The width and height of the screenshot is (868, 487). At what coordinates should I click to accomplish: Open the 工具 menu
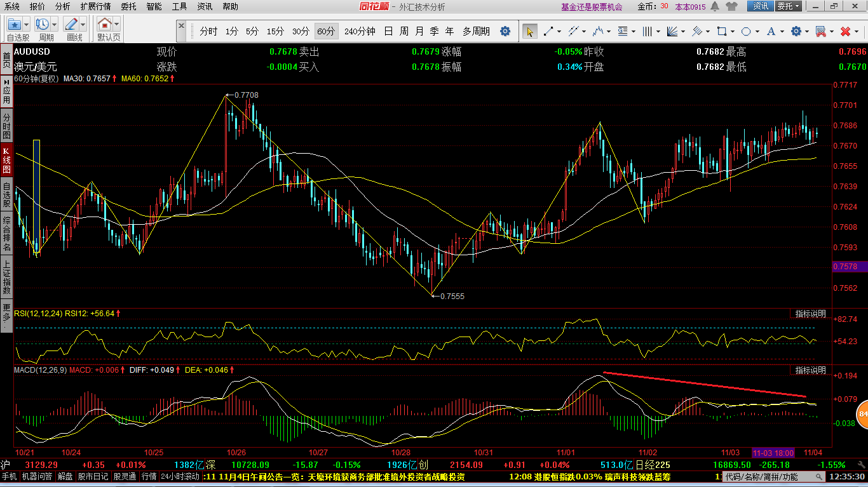point(180,6)
